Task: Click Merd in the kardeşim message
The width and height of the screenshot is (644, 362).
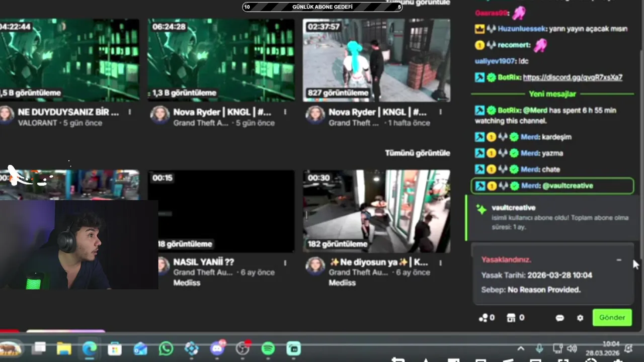Action: [530, 137]
